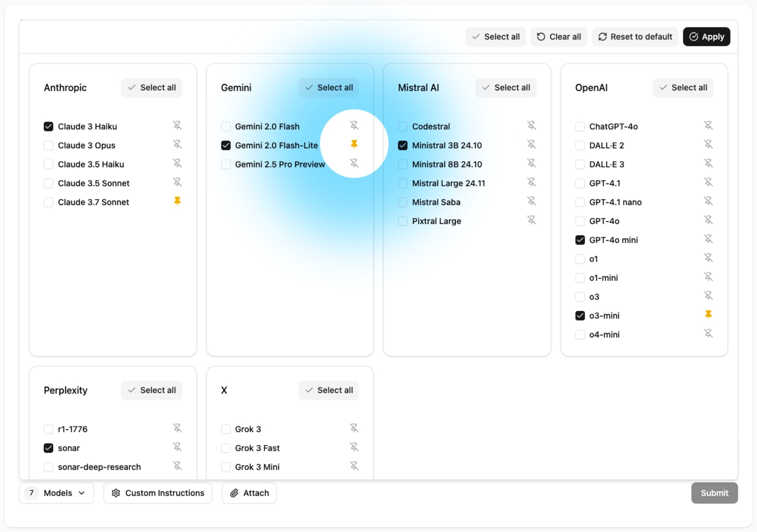The image size is (757, 532).
Task: Pin the Claude 3.5 Haiku model
Action: point(177,163)
